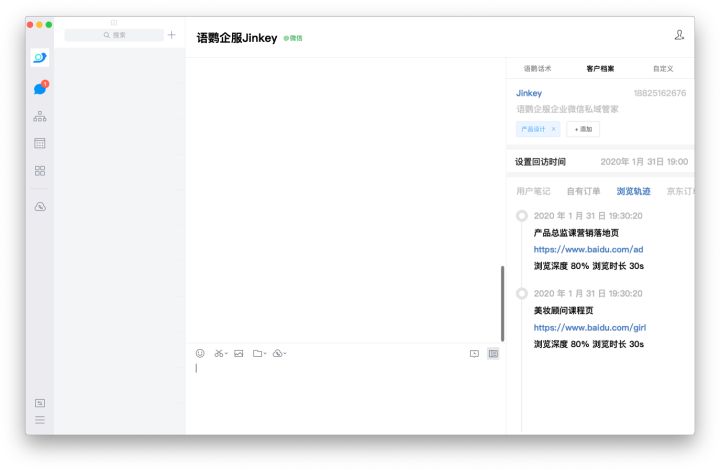Screen dimensions: 720x470
Task: Click the plus icon next to search
Action: 172,35
